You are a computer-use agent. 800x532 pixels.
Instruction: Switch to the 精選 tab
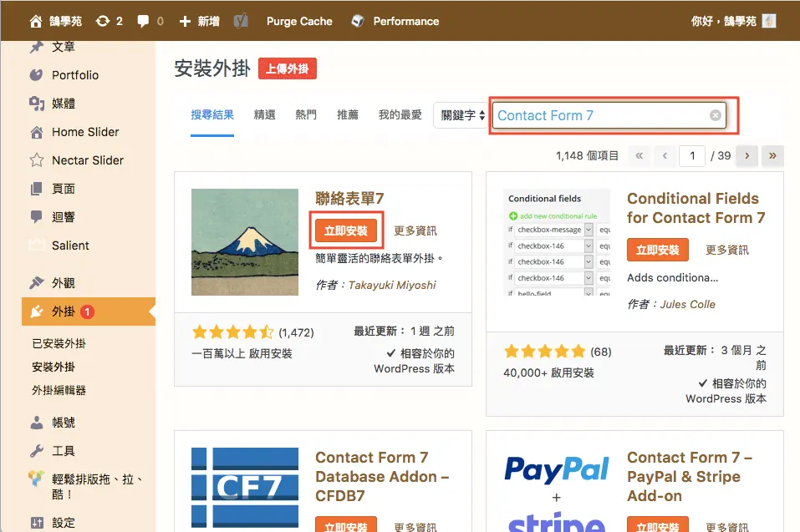tap(265, 115)
